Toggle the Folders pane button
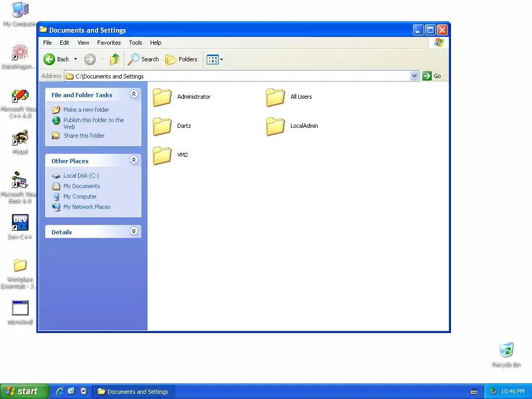The image size is (532, 399). tap(181, 59)
